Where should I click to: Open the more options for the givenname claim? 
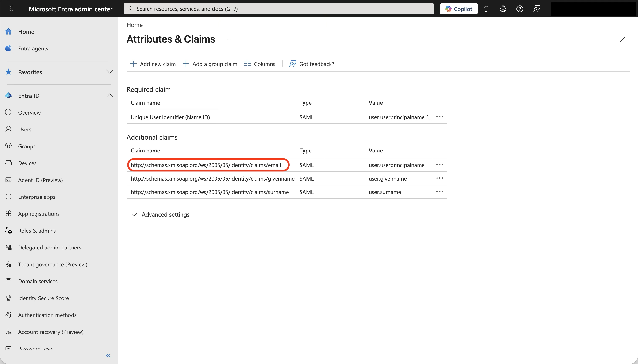(x=439, y=178)
